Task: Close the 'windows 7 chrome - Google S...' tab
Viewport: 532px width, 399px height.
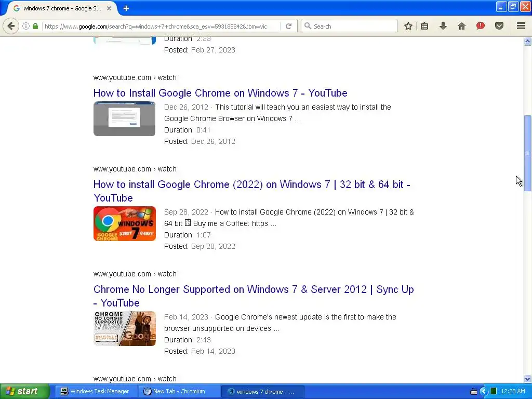Action: point(109,8)
